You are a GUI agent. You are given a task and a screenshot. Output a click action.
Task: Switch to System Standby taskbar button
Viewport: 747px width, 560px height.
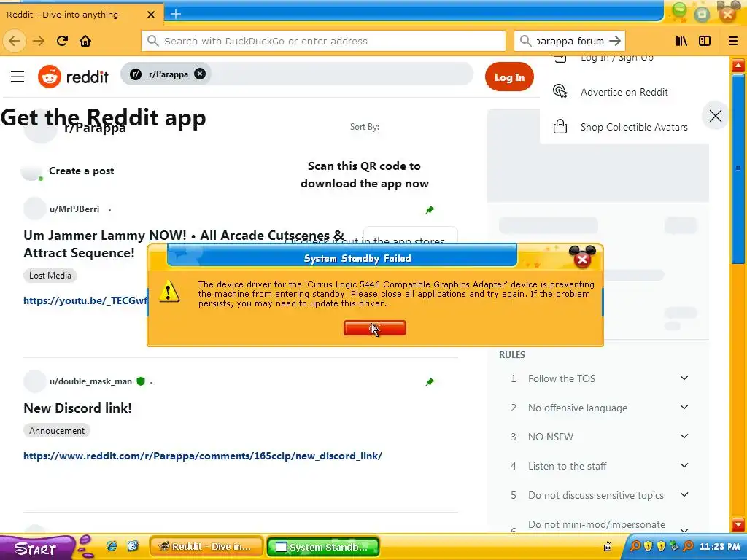[x=323, y=547]
